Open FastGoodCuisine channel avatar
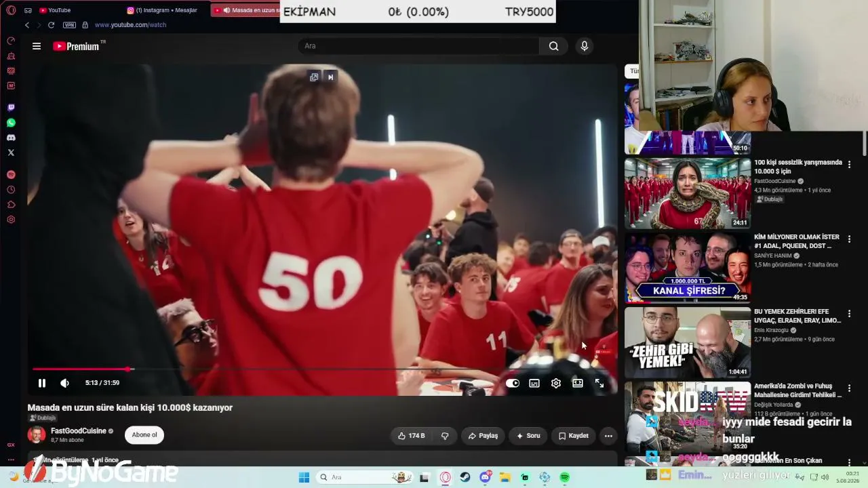 (x=37, y=434)
